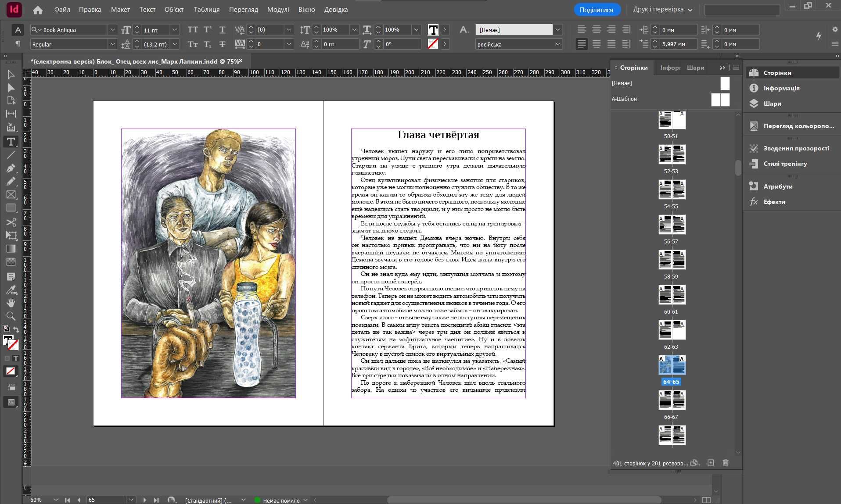Open Pages panel menu icon
This screenshot has width=841, height=504.
coord(736,68)
